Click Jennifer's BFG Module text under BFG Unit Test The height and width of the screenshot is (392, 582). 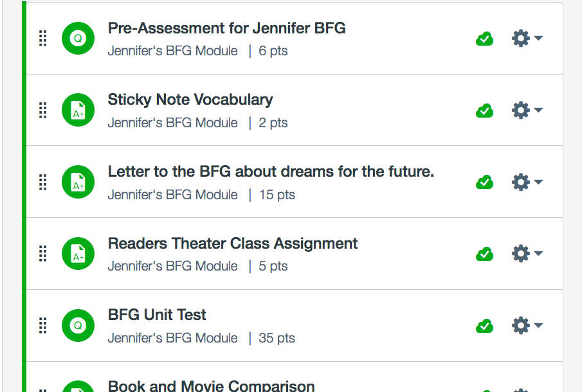click(x=172, y=338)
